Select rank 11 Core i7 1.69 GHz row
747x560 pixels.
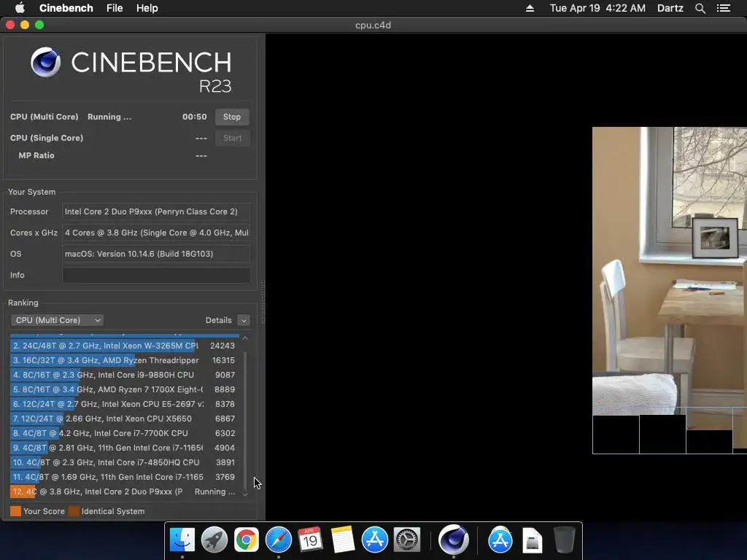point(124,477)
